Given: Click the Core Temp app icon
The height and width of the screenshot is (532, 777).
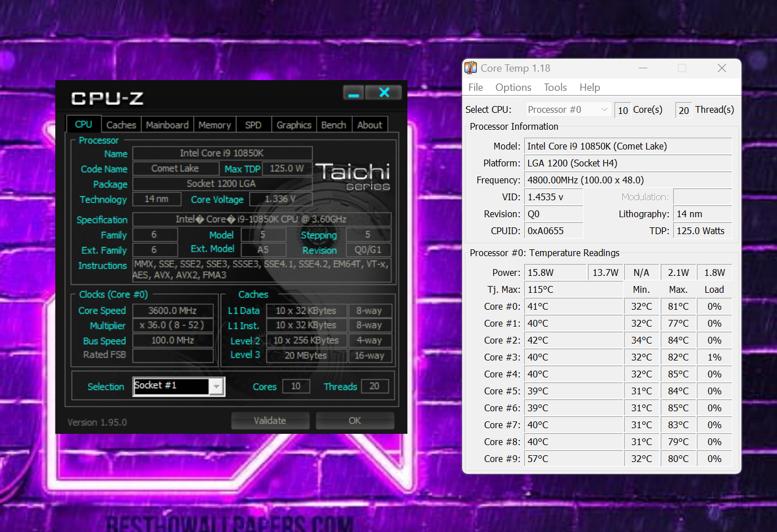Looking at the screenshot, I should click(471, 68).
